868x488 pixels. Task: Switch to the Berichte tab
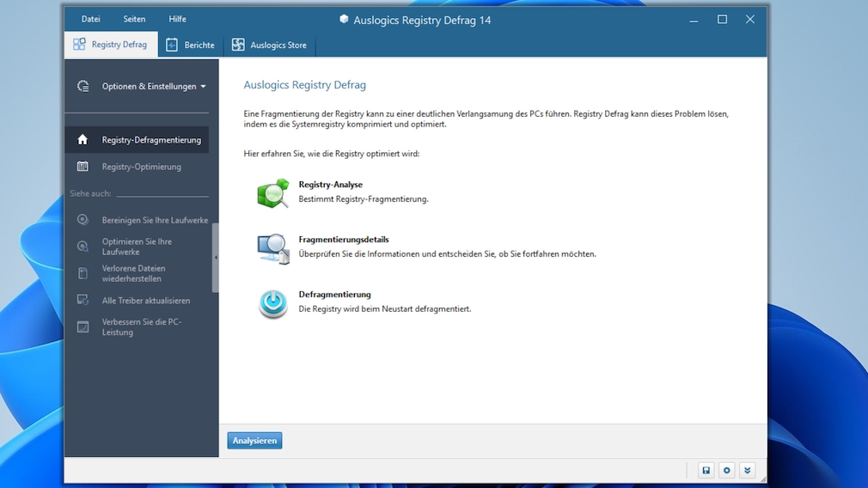[x=191, y=45]
